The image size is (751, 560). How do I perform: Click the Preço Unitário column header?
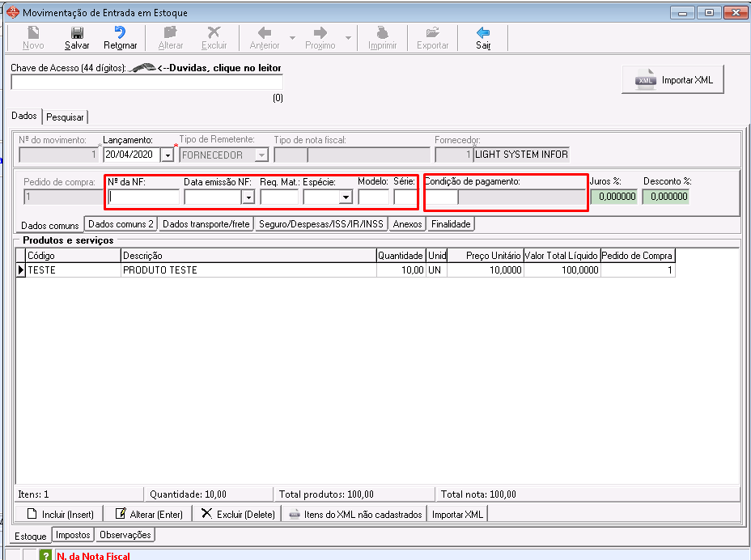click(x=485, y=256)
